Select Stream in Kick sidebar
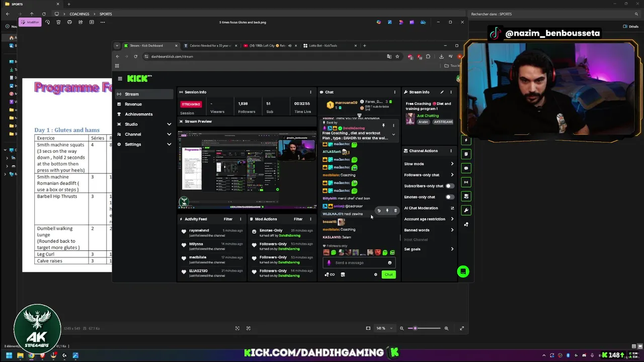The height and width of the screenshot is (362, 644). click(144, 94)
